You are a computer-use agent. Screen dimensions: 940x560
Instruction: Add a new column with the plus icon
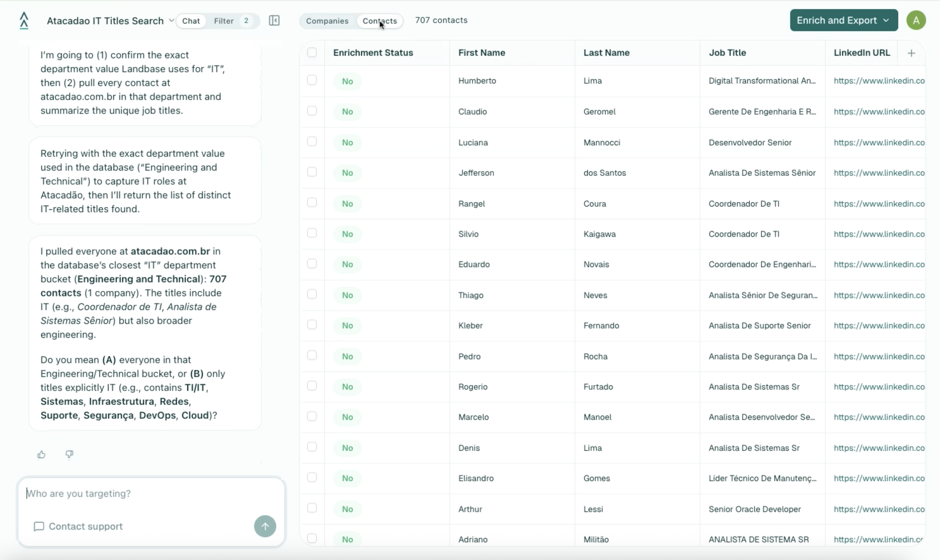tap(911, 52)
